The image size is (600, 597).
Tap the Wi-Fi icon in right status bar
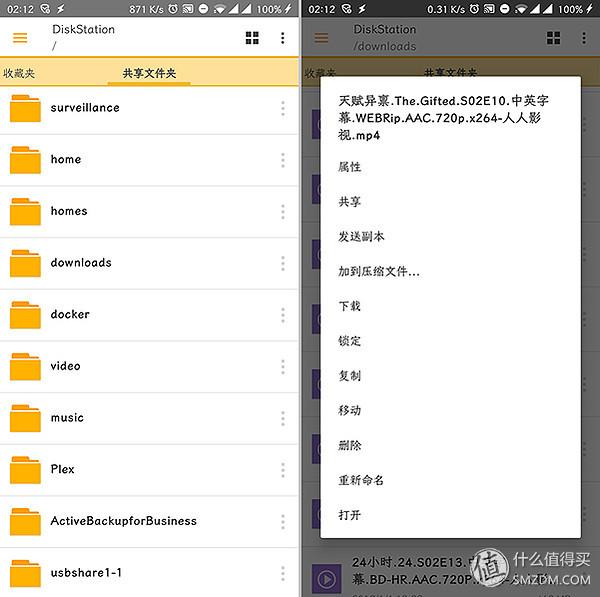point(520,9)
